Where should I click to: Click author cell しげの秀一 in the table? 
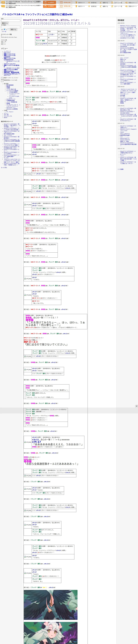click(x=51, y=35)
